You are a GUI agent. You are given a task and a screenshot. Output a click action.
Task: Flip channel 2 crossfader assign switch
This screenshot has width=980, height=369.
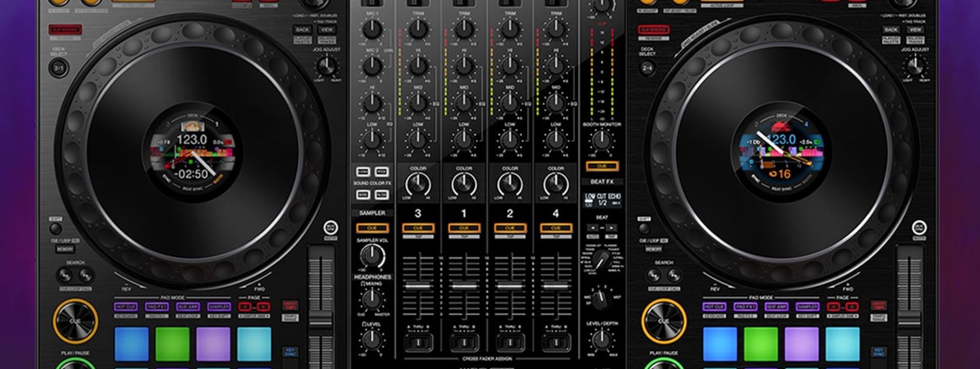click(510, 343)
